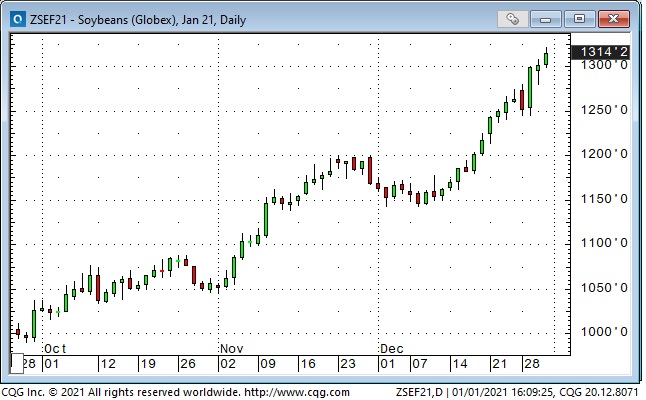Click the 21 date label on time axis
The width and height of the screenshot is (646, 400).
click(499, 364)
